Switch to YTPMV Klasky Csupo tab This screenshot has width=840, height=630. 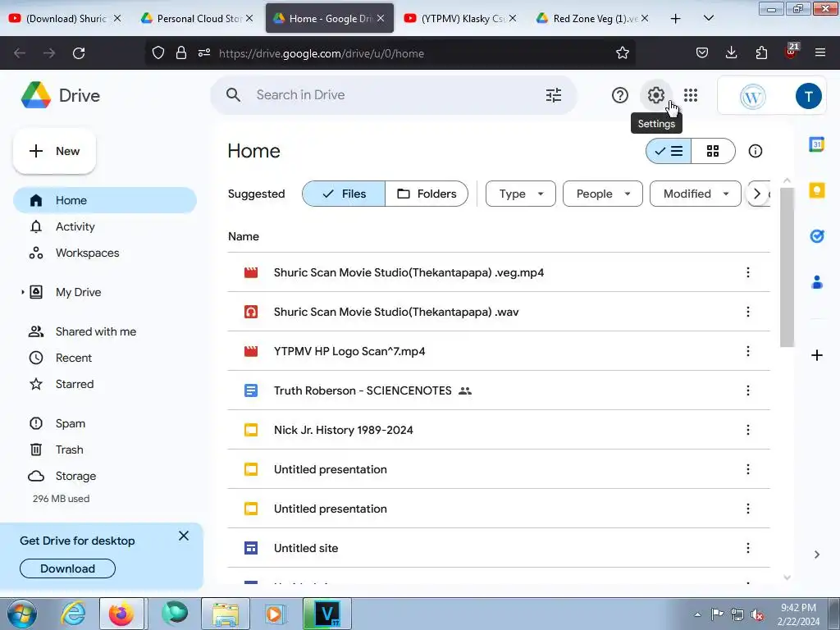(x=461, y=18)
